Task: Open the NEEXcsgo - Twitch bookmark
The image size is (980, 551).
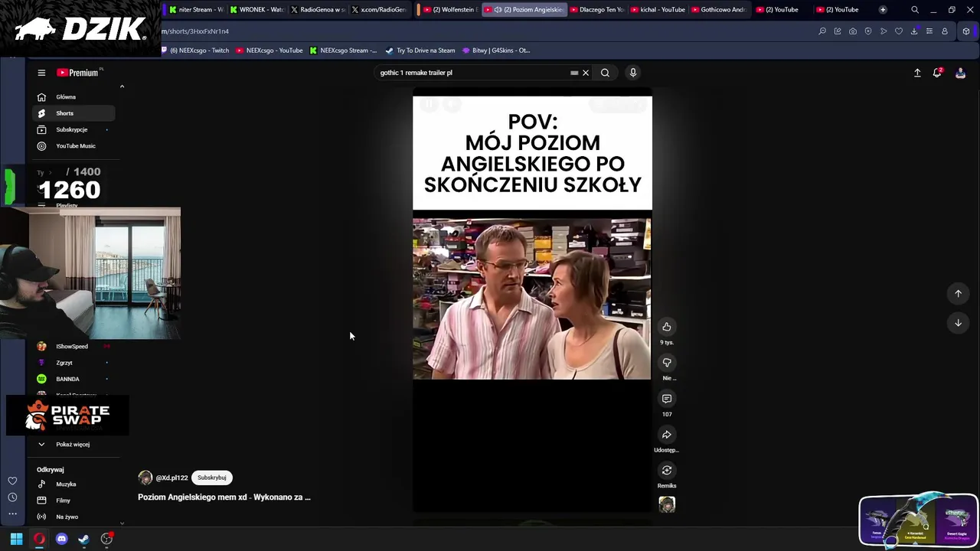Action: (x=195, y=51)
